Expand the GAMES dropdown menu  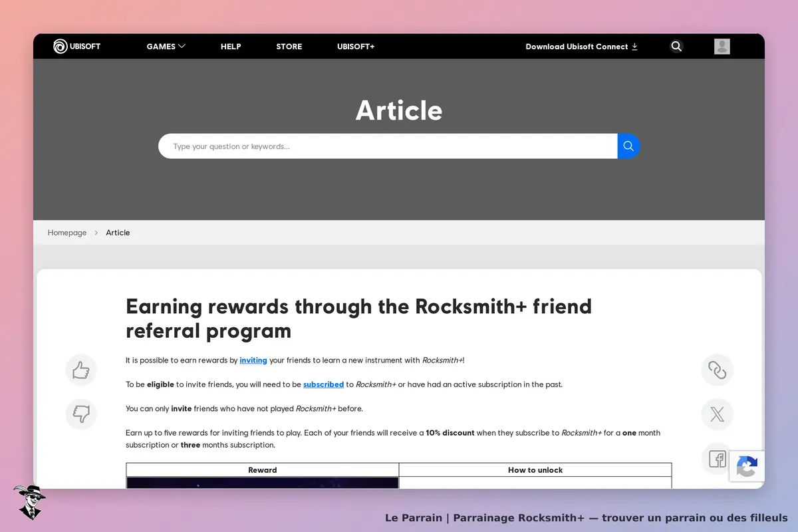pos(166,47)
